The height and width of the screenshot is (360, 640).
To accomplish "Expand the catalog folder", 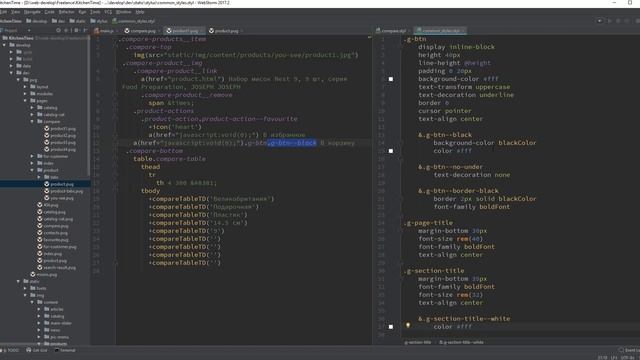I will [32, 107].
